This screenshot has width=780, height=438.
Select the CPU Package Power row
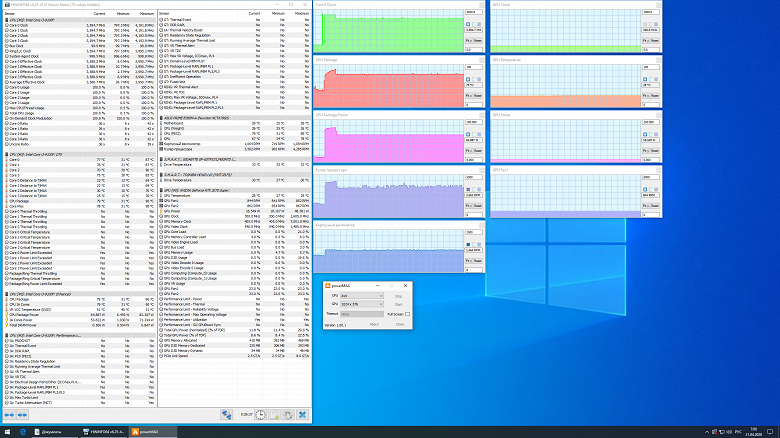(80, 315)
